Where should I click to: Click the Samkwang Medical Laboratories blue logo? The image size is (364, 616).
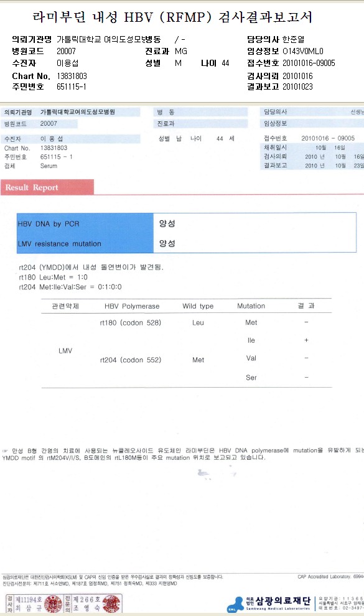tap(236, 604)
